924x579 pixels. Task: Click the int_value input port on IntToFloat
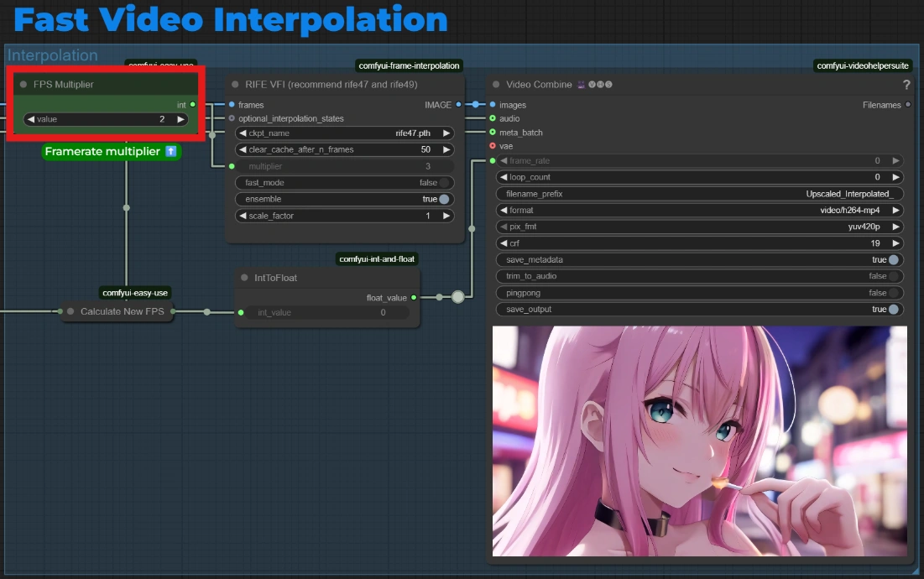240,312
